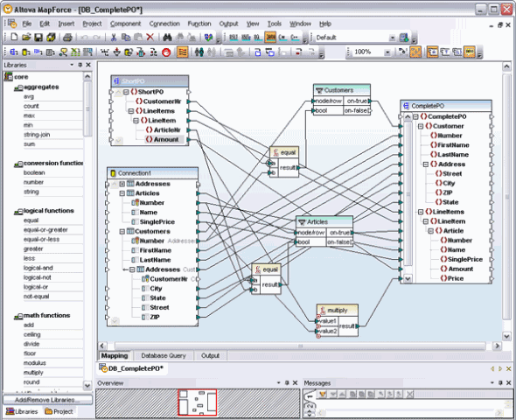
Task: Click the Insert Constant icon
Action: coord(105,52)
